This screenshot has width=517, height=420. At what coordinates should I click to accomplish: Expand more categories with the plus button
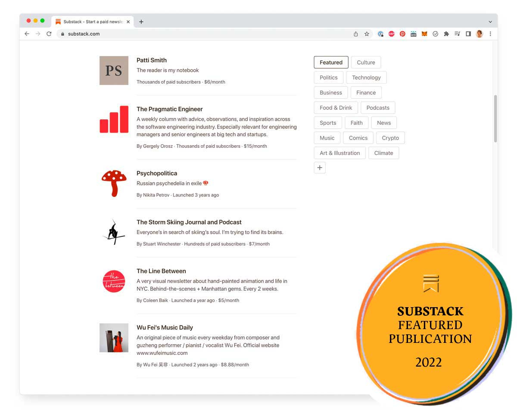pos(320,168)
